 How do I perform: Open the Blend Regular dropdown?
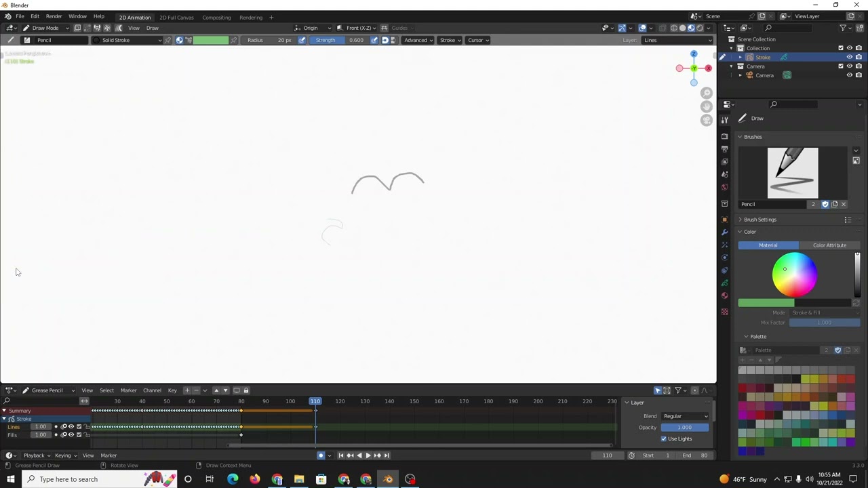(685, 416)
